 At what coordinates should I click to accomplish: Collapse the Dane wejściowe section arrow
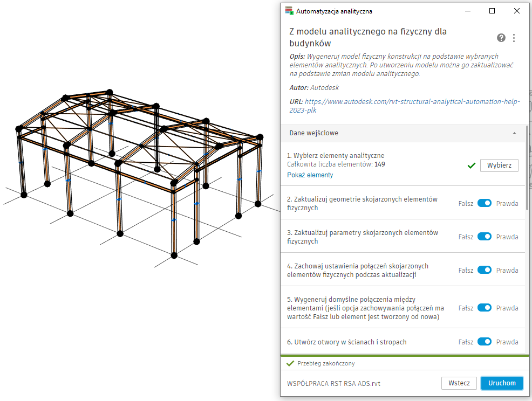pos(514,133)
